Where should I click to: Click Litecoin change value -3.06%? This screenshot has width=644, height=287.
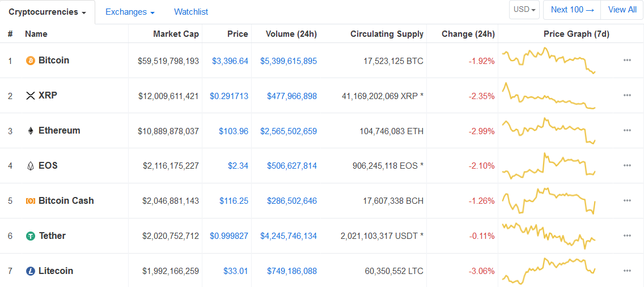[482, 271]
